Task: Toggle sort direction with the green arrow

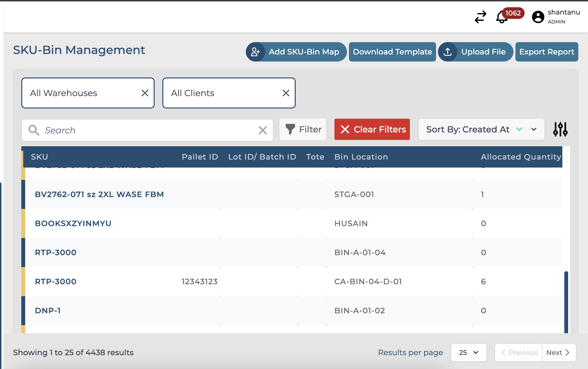Action: pyautogui.click(x=519, y=129)
